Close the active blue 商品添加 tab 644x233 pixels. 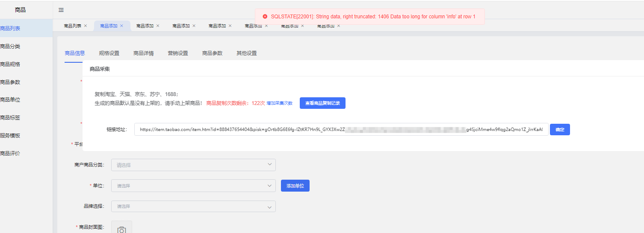pyautogui.click(x=121, y=26)
